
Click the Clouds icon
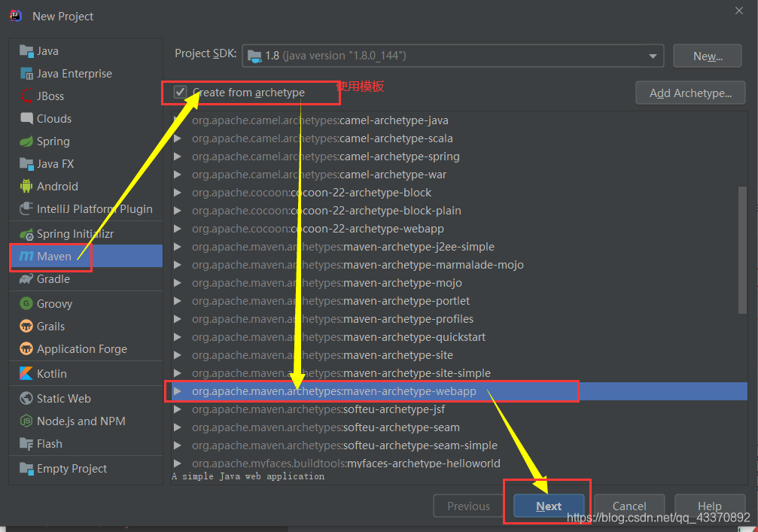tap(26, 118)
